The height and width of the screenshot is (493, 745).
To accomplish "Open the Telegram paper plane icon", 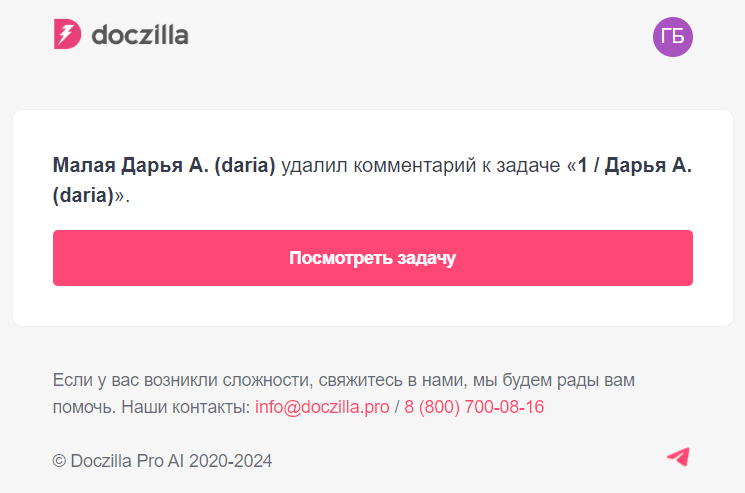I will 678,457.
